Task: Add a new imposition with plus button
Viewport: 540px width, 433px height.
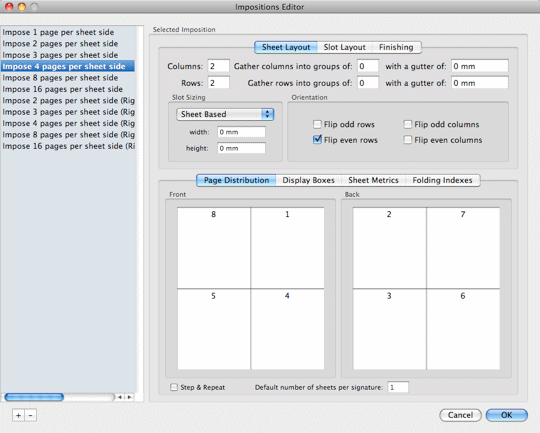Action: point(18,415)
